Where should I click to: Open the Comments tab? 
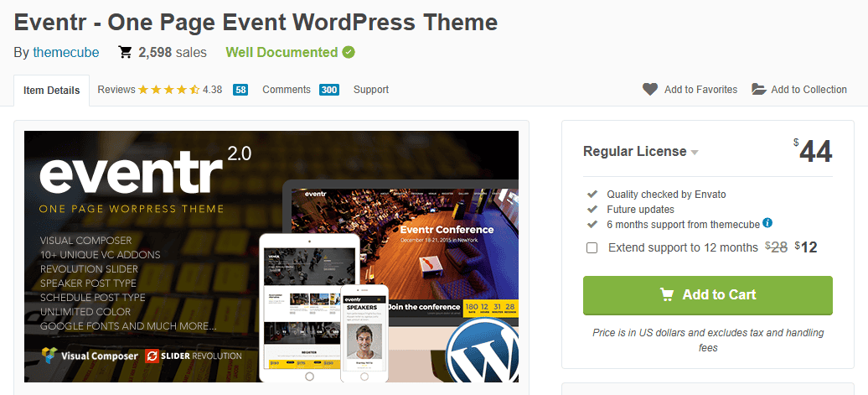tap(287, 90)
